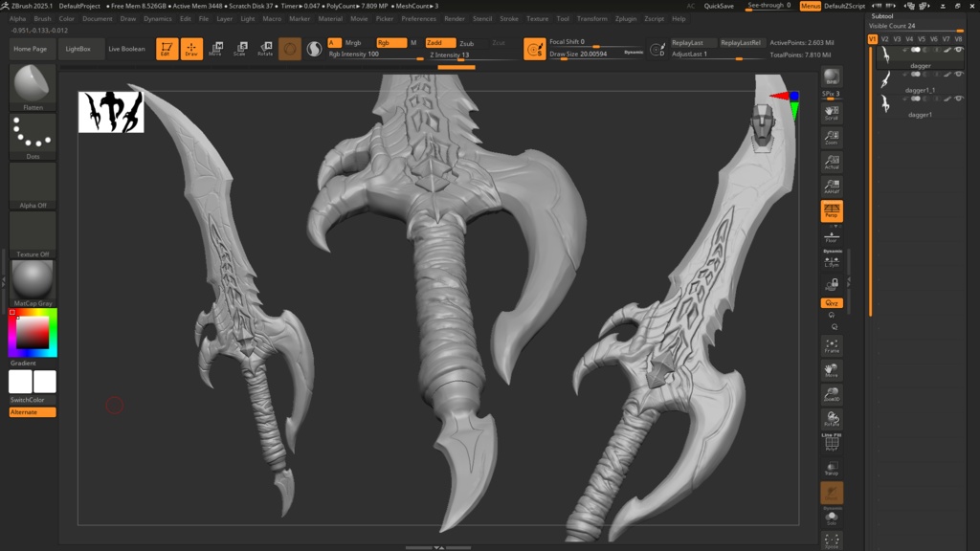Open the Dots stroke type picker
Viewport: 980px width, 551px height.
coord(33,136)
